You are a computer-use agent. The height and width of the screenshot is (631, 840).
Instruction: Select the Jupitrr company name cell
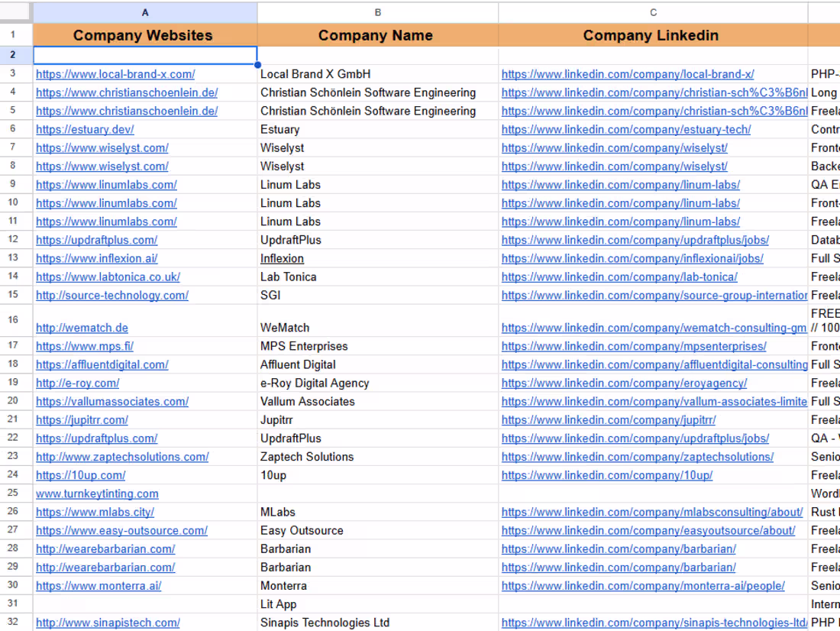(x=378, y=419)
